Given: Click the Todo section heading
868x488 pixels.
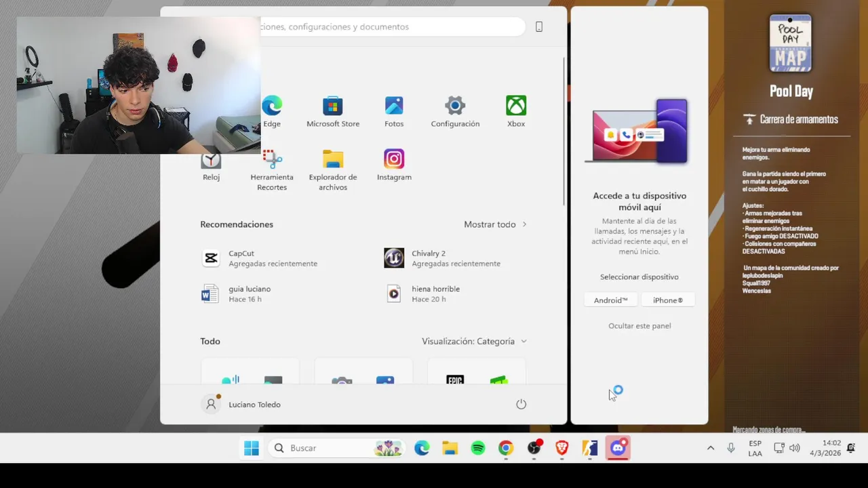Looking at the screenshot, I should 210,342.
